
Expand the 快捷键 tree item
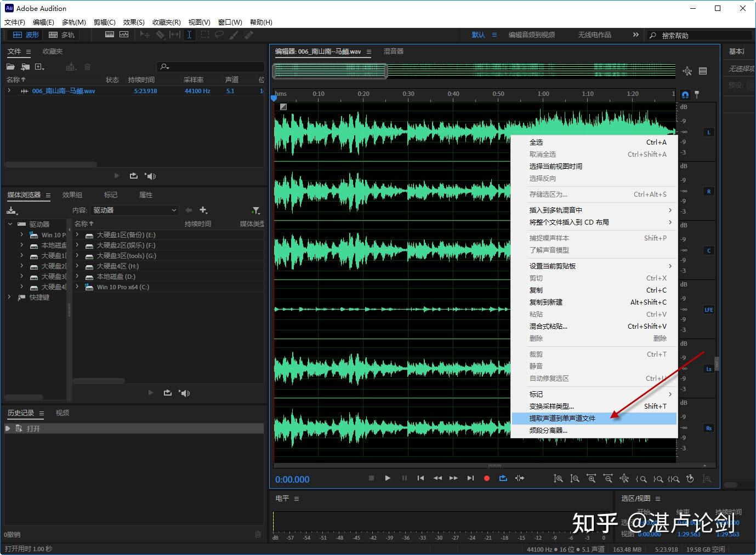tap(10, 297)
